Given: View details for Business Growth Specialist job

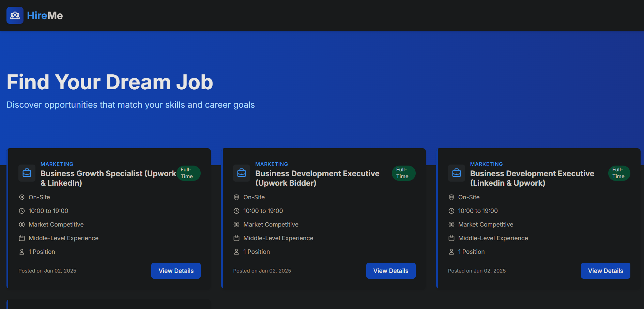Looking at the screenshot, I should (176, 271).
